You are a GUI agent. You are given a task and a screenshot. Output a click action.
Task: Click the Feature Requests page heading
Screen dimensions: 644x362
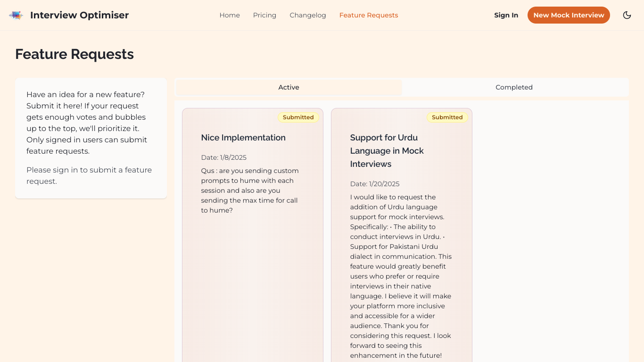(74, 54)
